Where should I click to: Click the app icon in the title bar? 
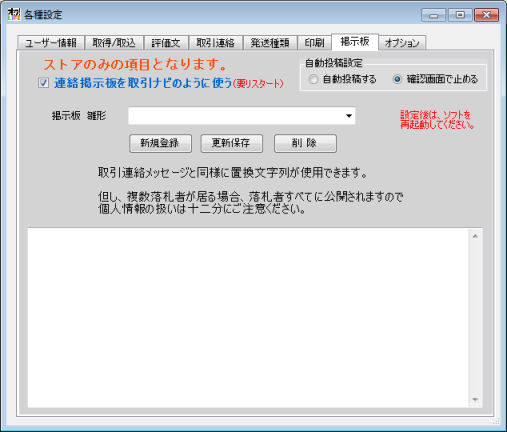coord(14,14)
